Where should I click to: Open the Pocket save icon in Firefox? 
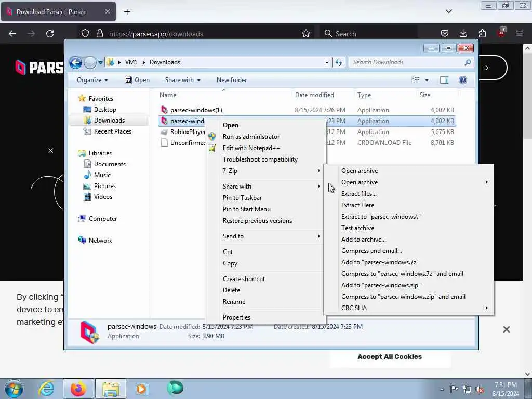pos(445,34)
